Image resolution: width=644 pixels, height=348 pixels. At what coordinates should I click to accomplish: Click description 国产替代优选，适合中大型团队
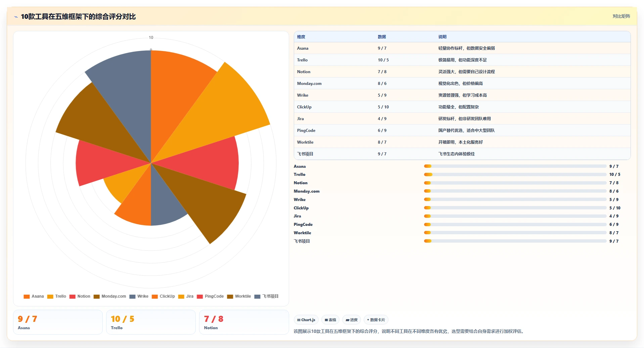point(466,131)
